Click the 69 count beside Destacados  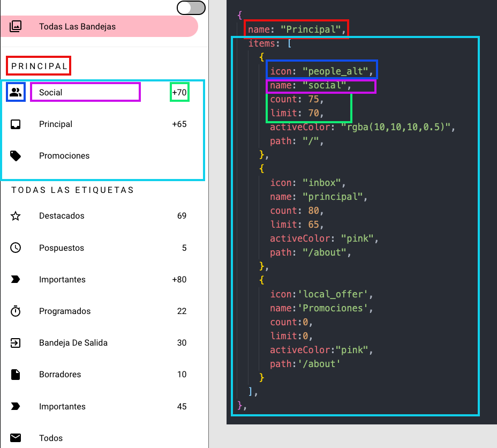(182, 216)
